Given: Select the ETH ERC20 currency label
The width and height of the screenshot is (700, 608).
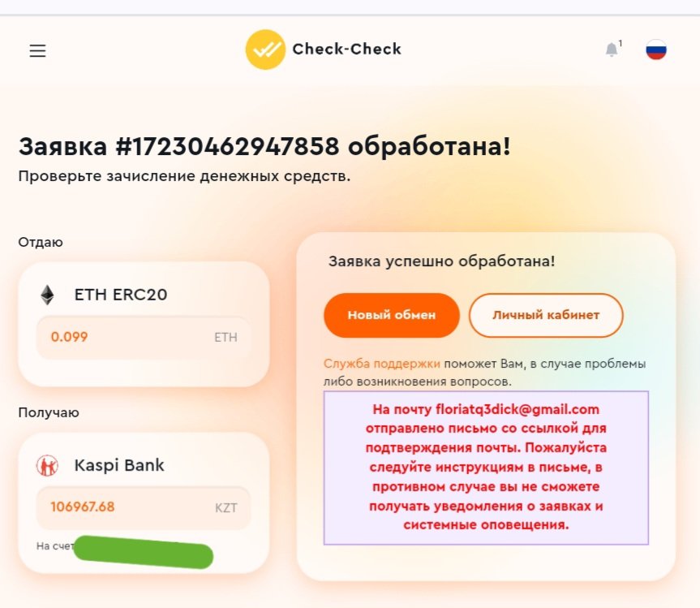Looking at the screenshot, I should click(121, 295).
